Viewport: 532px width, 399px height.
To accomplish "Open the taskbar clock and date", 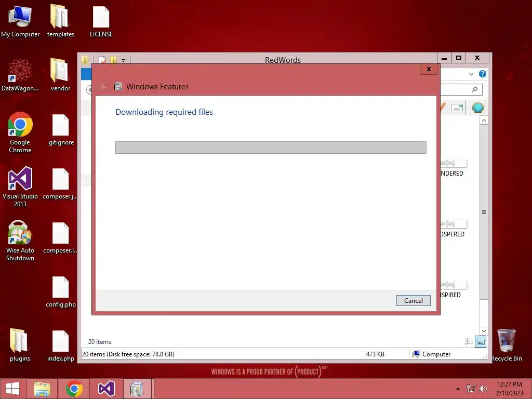I will [x=509, y=389].
